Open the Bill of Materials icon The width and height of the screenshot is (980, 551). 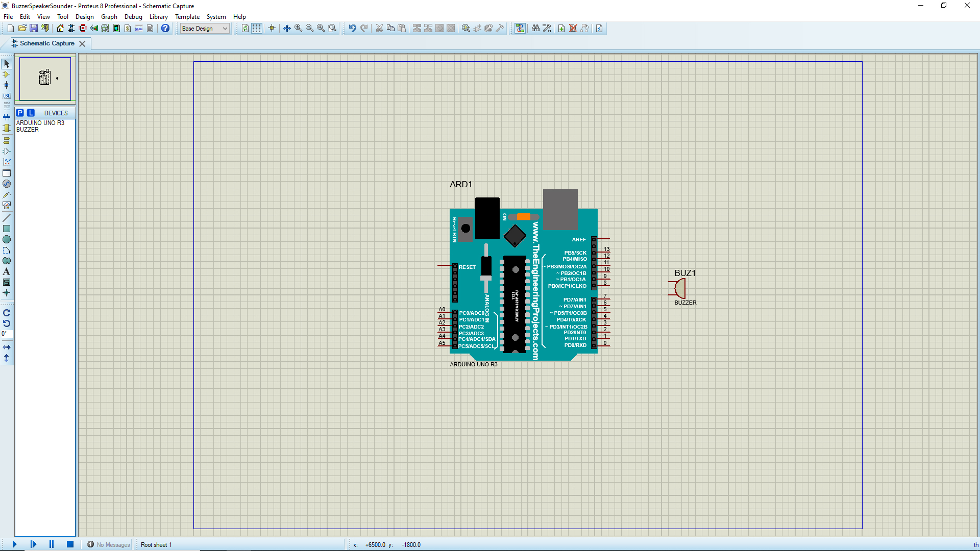[127, 28]
